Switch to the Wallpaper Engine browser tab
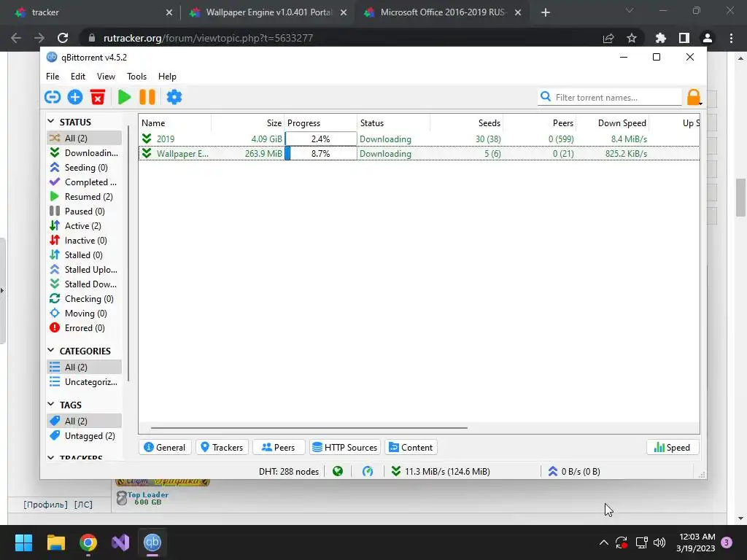This screenshot has width=747, height=560. tap(267, 12)
